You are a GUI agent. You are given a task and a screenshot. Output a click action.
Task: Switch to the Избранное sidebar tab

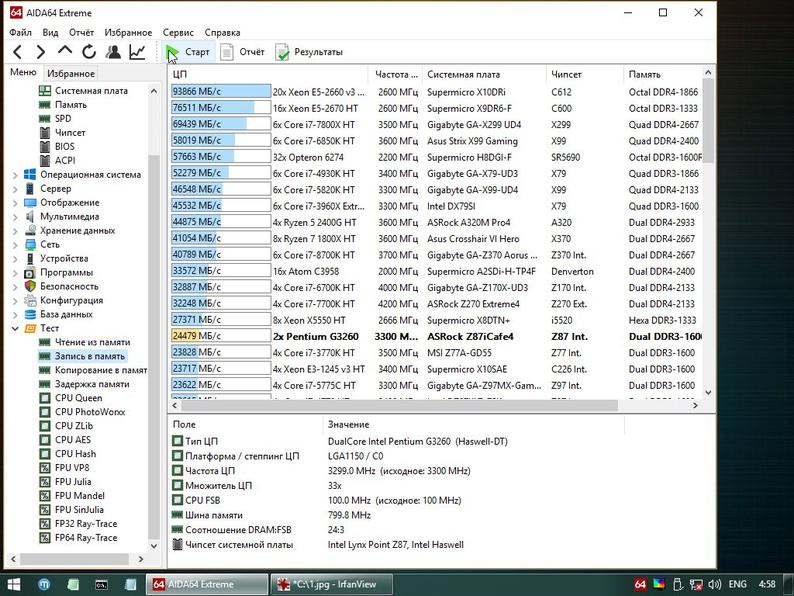[71, 73]
